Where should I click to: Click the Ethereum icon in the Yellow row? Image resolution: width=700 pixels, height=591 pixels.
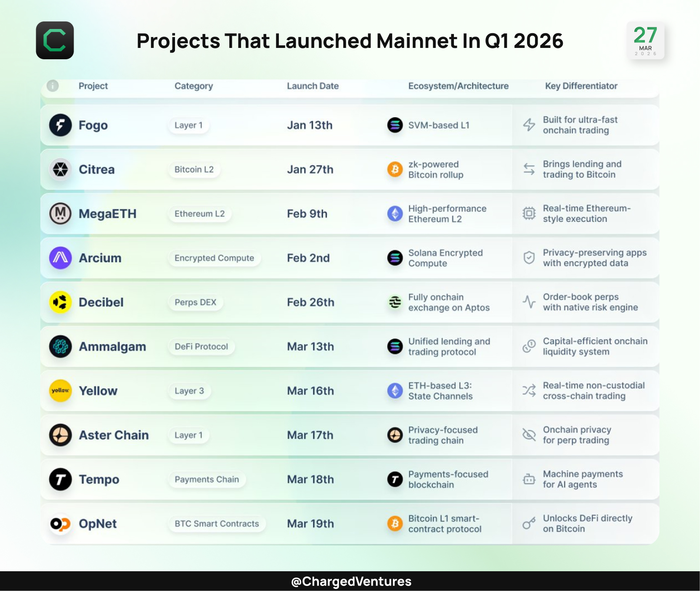tap(395, 390)
